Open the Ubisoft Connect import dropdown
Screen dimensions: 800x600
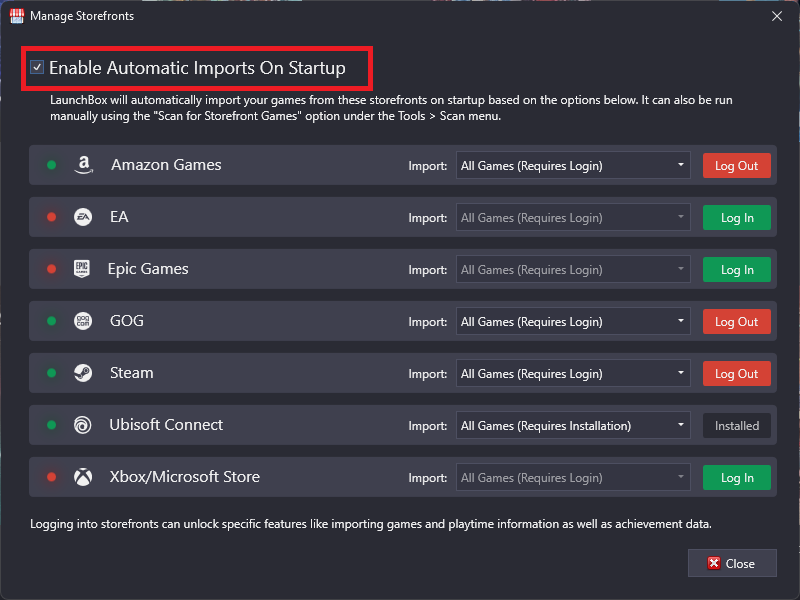[x=573, y=426]
